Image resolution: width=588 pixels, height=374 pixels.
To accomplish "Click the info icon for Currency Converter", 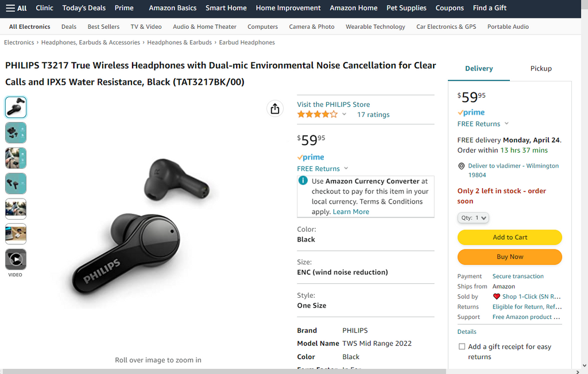I will click(303, 181).
